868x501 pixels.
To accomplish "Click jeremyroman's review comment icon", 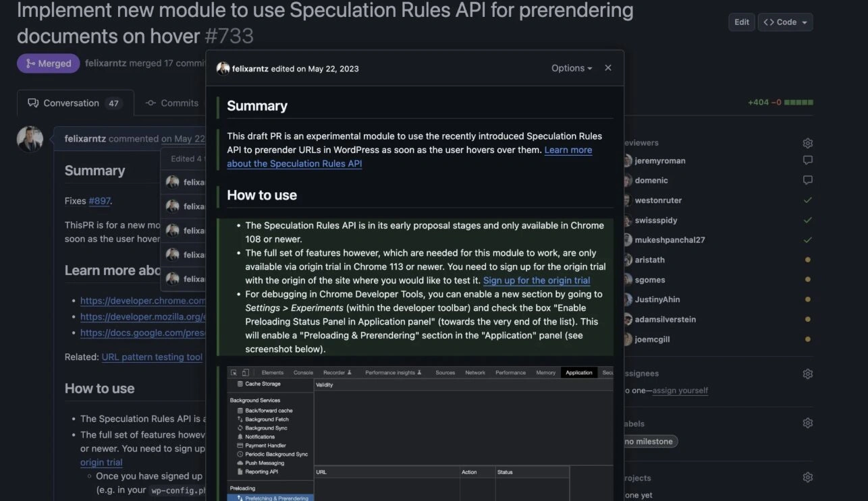I will (807, 160).
